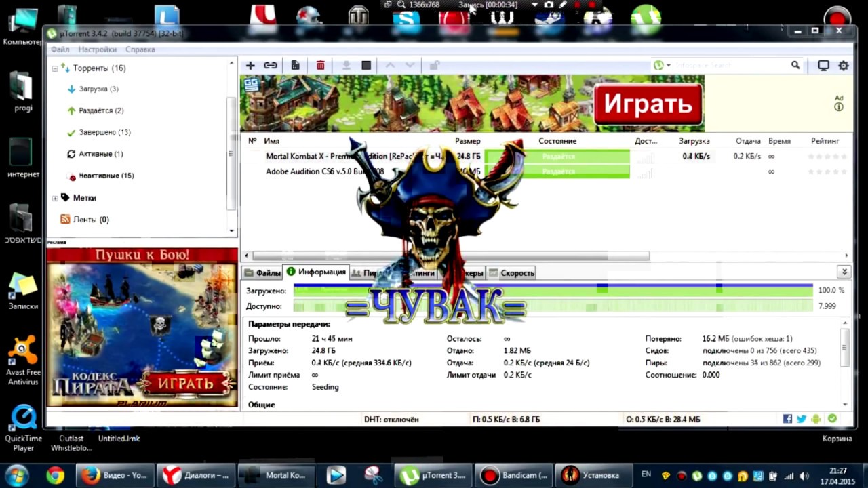Click the Twitter icon in the status bar
This screenshot has width=868, height=488.
point(802,419)
